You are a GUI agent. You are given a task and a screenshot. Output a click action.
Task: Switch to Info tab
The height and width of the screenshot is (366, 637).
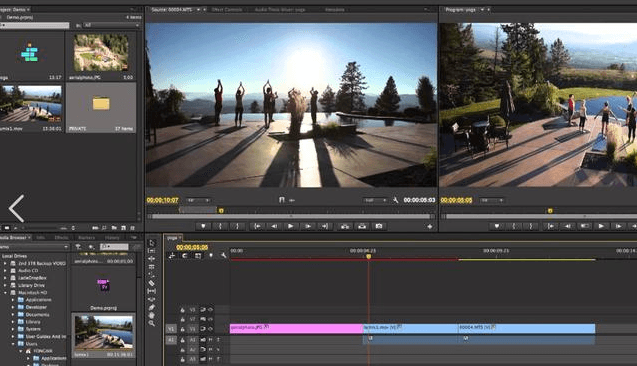tap(41, 238)
